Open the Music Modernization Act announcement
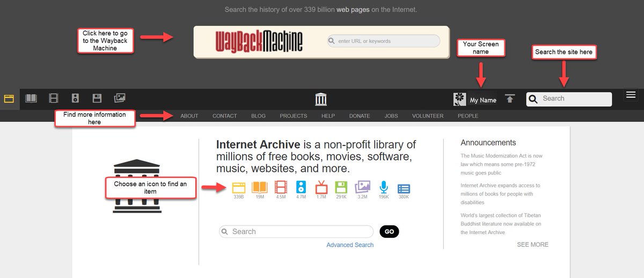Viewport: 644px width, 278px height. (502, 164)
